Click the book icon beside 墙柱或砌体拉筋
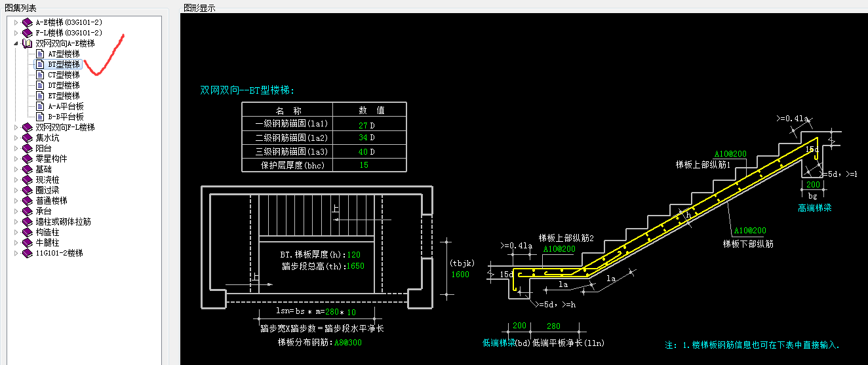Image resolution: width=868 pixels, height=365 pixels. click(x=28, y=221)
